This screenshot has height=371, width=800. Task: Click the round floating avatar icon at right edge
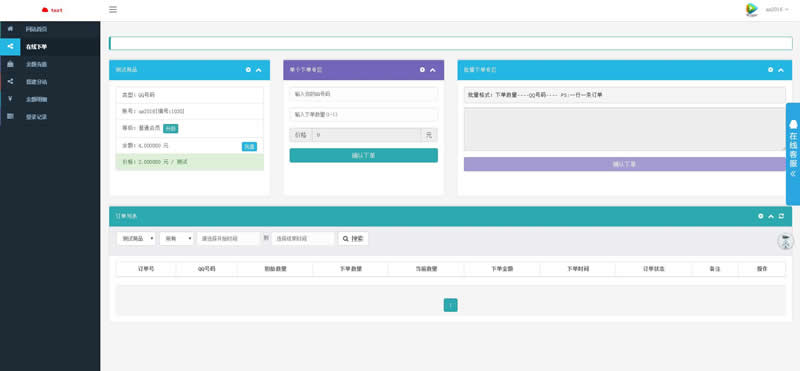(x=785, y=241)
